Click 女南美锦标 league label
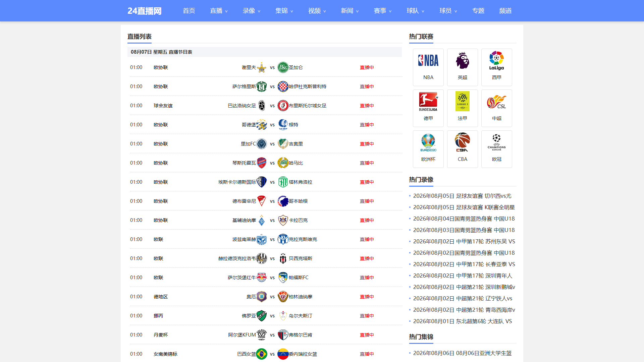 (165, 354)
